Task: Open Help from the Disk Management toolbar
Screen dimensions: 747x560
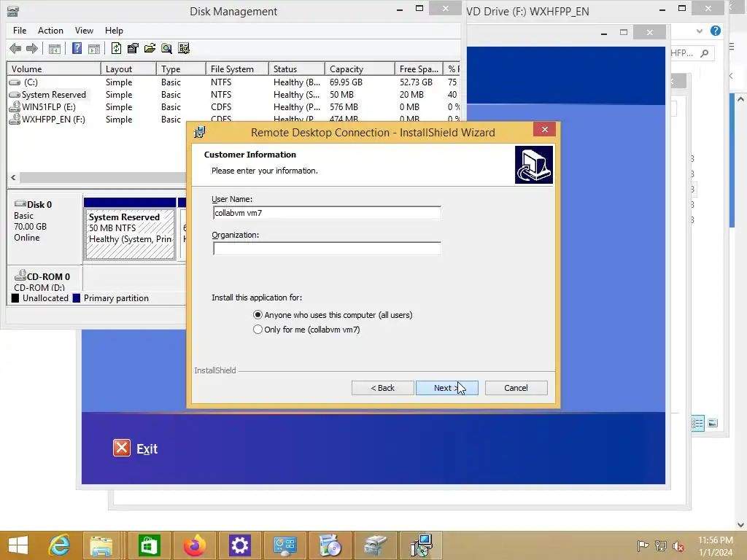Action: pyautogui.click(x=77, y=48)
